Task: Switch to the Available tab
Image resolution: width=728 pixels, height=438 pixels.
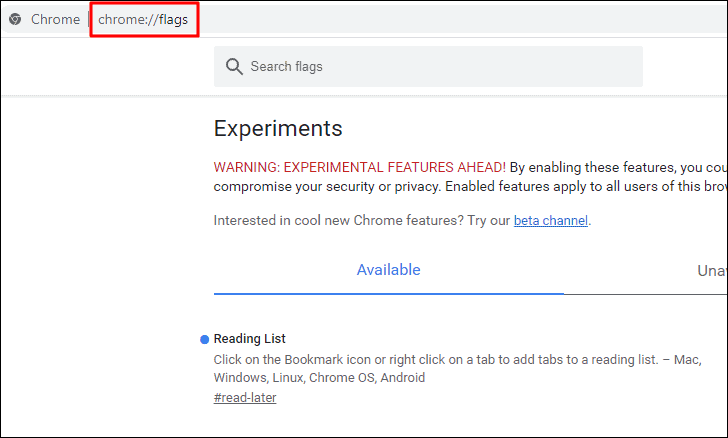Action: click(389, 270)
